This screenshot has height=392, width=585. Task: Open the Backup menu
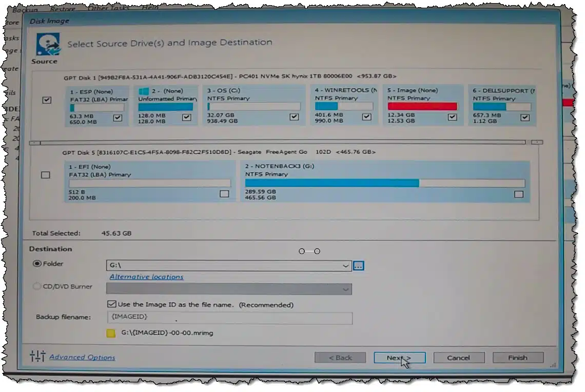(25, 10)
